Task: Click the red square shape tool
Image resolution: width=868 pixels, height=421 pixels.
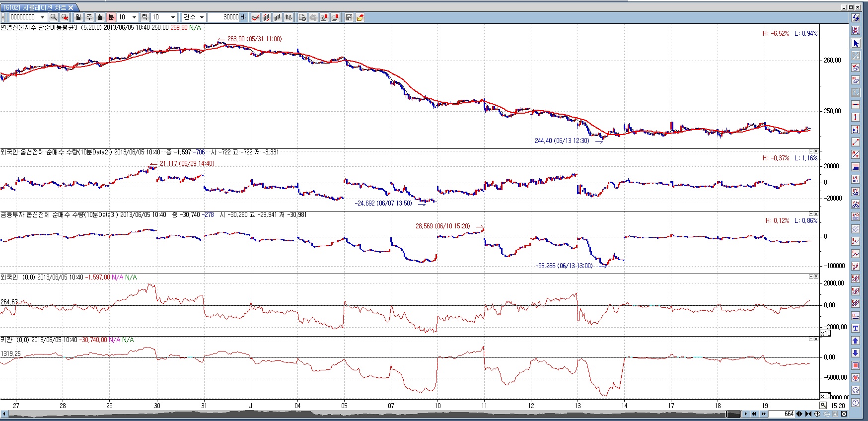Action: [x=856, y=365]
